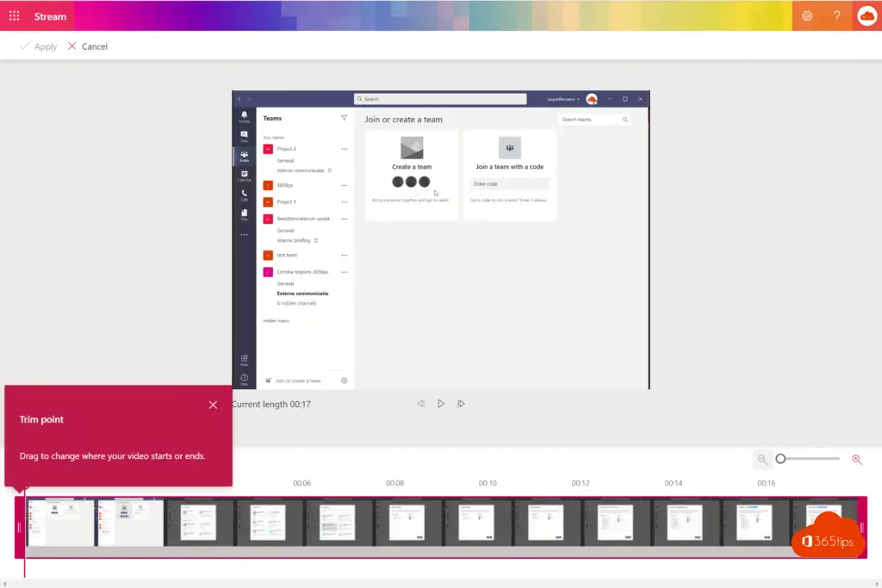Open Externe communicatie channel
The width and height of the screenshot is (882, 588).
pos(302,294)
